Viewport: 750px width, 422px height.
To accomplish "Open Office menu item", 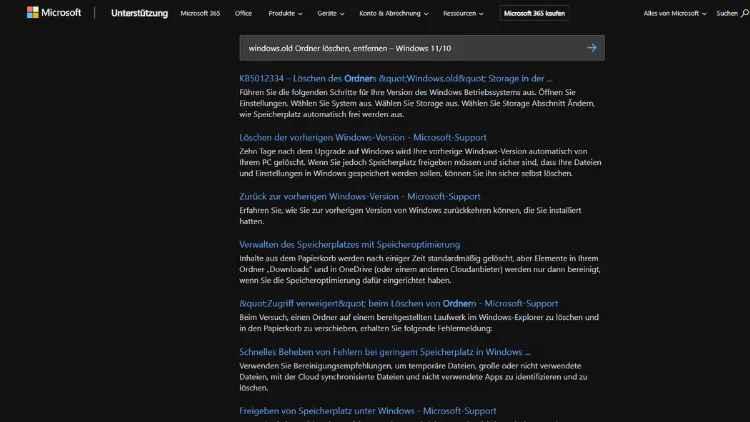I will click(243, 13).
